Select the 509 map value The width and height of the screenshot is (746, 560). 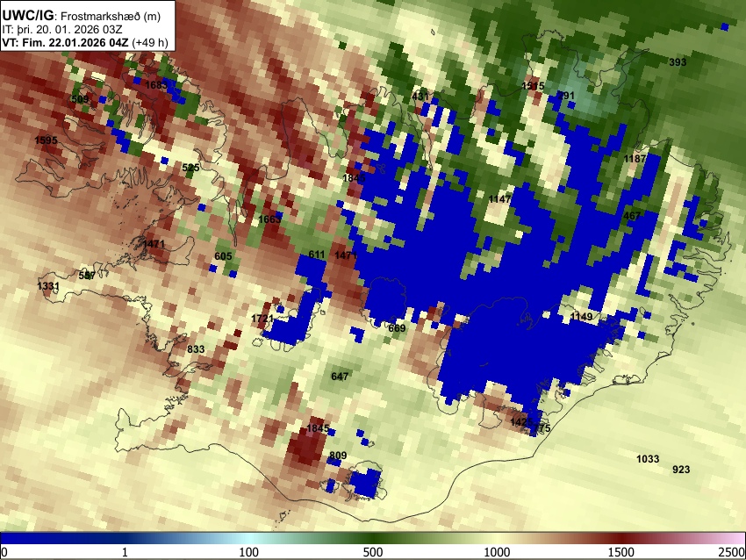80,99
